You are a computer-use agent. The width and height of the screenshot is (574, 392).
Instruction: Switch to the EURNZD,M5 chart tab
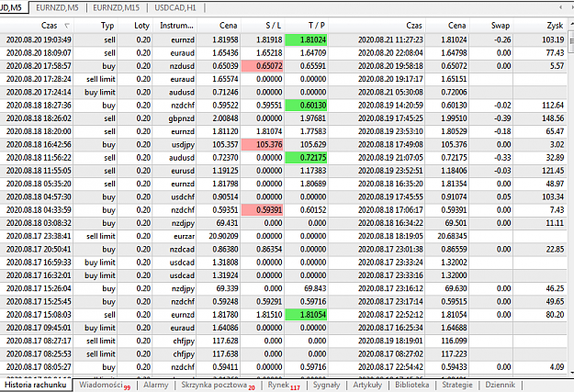coord(57,7)
